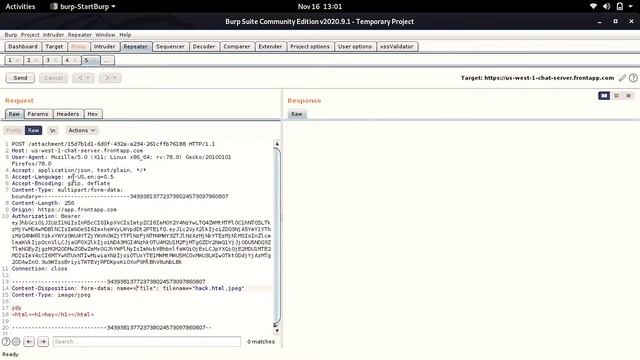The image size is (640, 360).
Task: Select the Repeater tab
Action: point(136,47)
